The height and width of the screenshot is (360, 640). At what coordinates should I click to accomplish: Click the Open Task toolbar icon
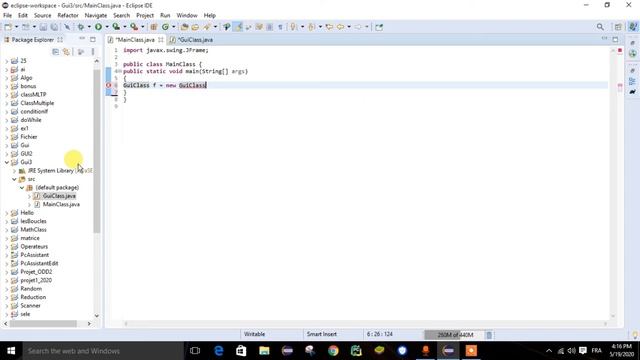click(x=195, y=27)
